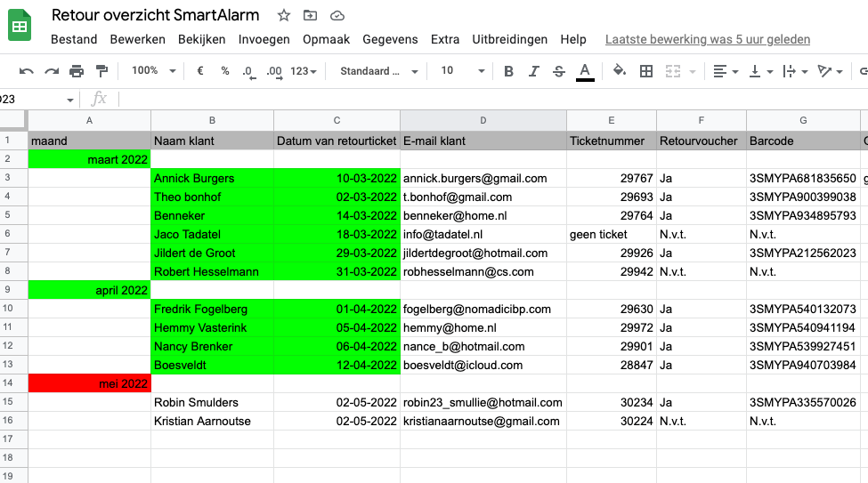Check the cloud save status icon
Image resolution: width=868 pixels, height=483 pixels.
click(337, 16)
